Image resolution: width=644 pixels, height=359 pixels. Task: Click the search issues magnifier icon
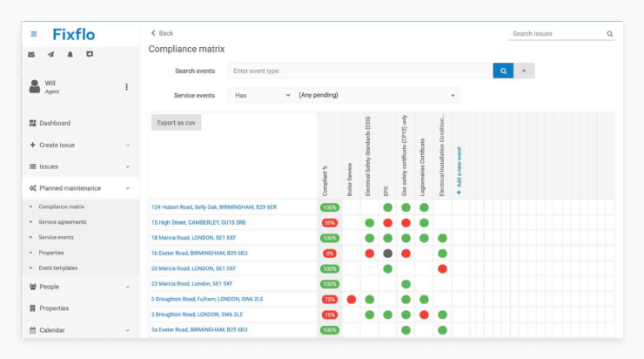click(609, 34)
